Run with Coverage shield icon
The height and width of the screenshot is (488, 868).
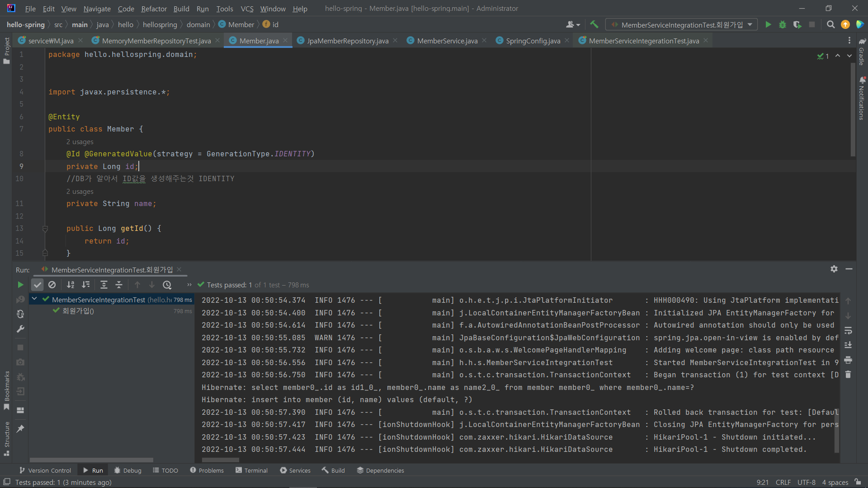797,24
